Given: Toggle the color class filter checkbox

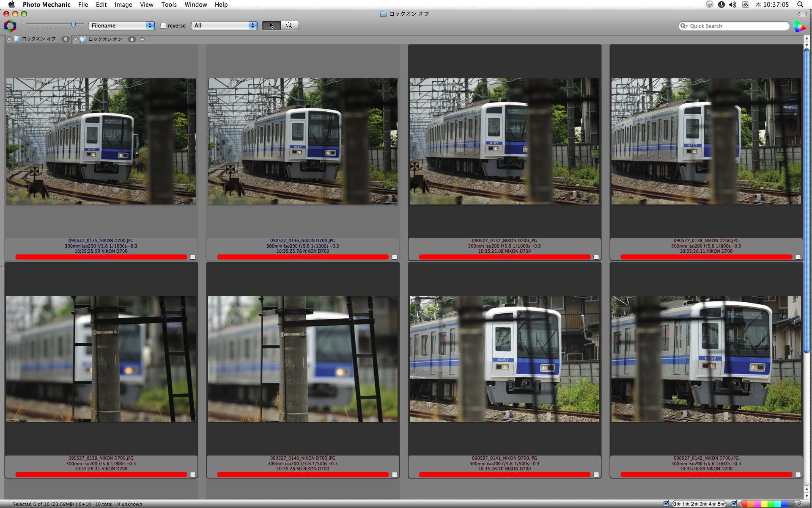Looking at the screenshot, I should coord(734,503).
